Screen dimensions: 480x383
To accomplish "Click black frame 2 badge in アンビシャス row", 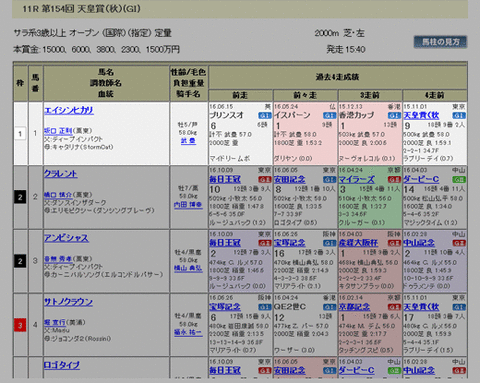I will [x=20, y=261].
